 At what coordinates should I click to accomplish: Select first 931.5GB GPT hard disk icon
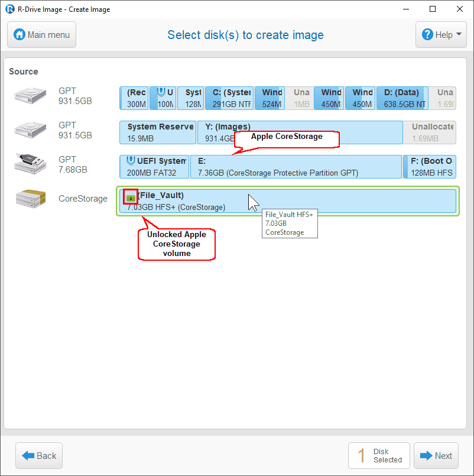tap(30, 96)
